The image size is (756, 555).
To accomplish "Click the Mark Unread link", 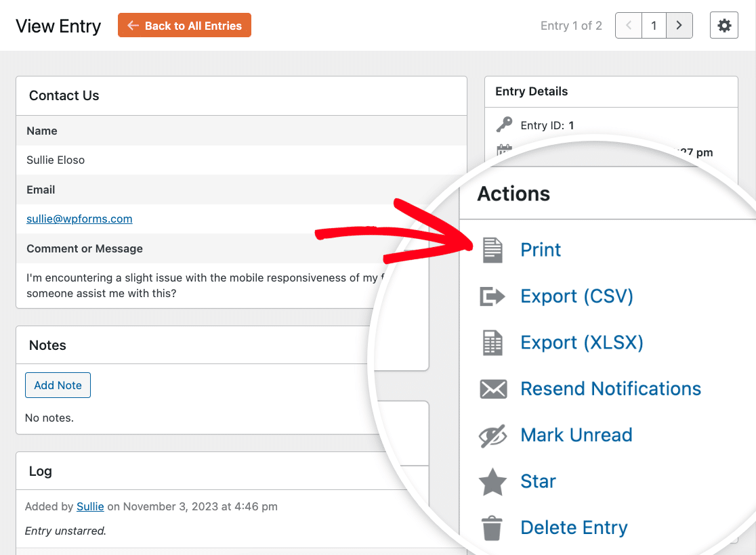I will [x=576, y=435].
